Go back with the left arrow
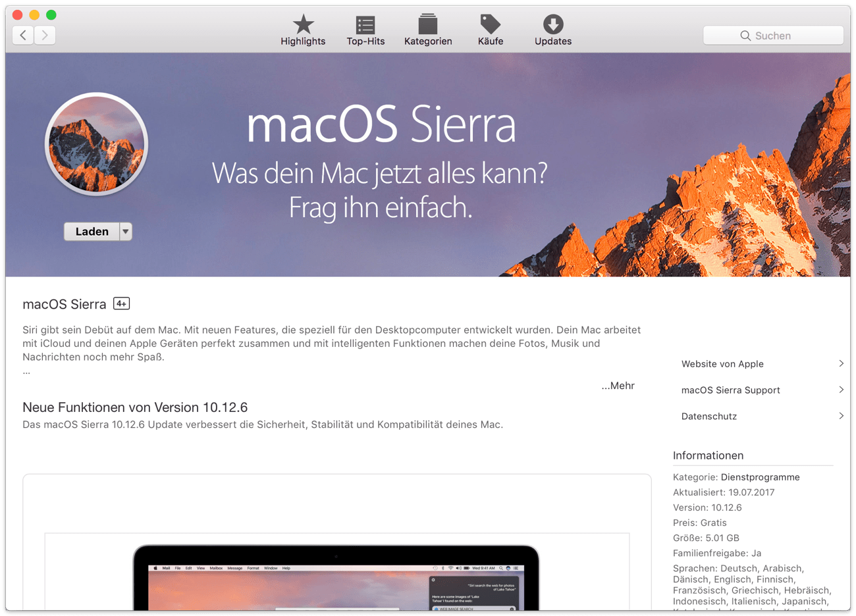856x616 pixels. click(x=23, y=35)
